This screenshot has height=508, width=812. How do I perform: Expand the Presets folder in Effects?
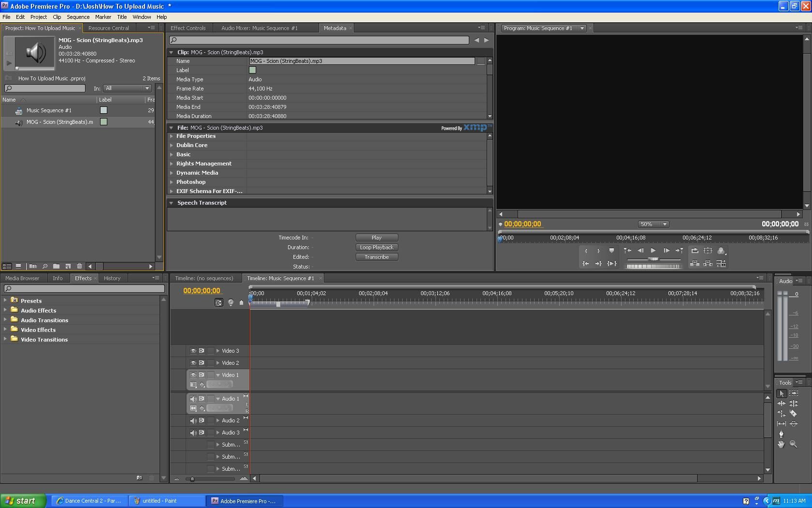point(5,300)
